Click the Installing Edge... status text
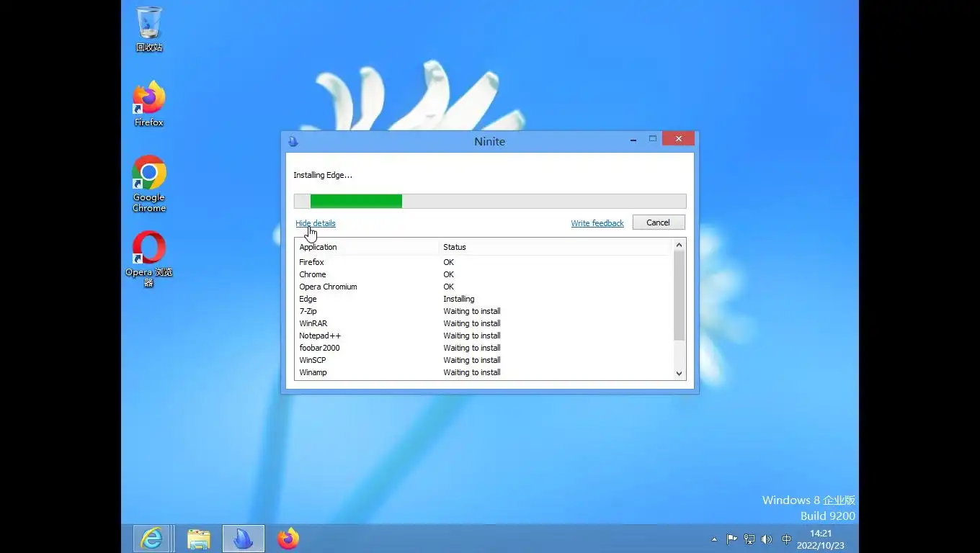This screenshot has height=553, width=980. (x=323, y=175)
